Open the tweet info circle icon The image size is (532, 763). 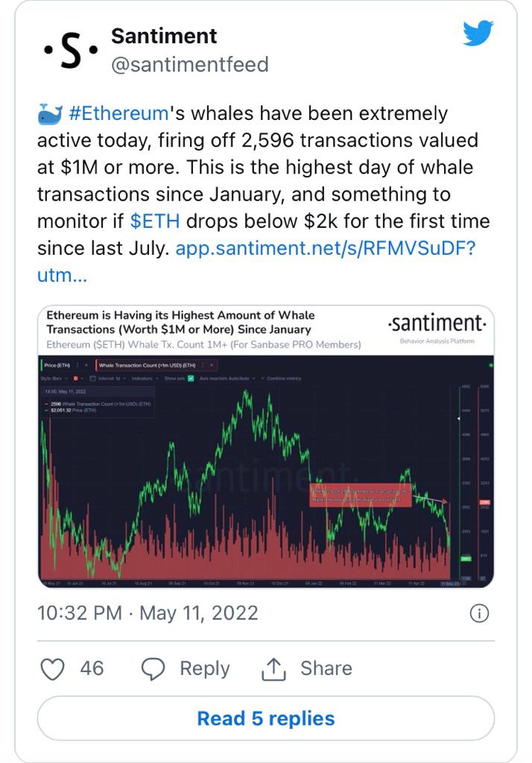point(479,613)
